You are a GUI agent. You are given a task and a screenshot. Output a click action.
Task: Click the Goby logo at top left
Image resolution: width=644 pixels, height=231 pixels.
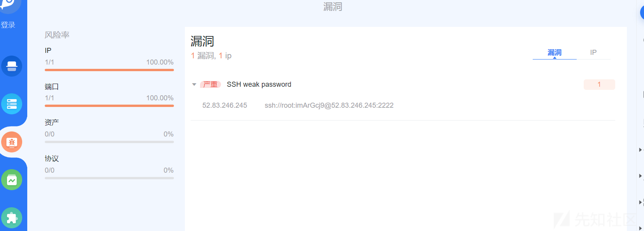point(10,5)
